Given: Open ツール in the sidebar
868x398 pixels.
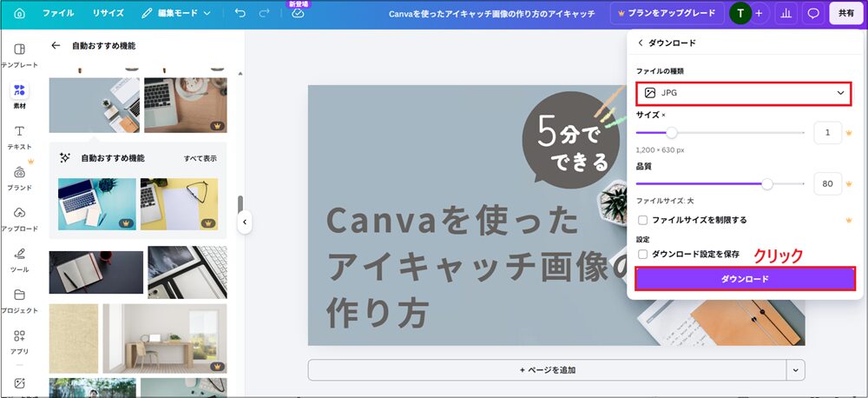Looking at the screenshot, I should tap(19, 261).
